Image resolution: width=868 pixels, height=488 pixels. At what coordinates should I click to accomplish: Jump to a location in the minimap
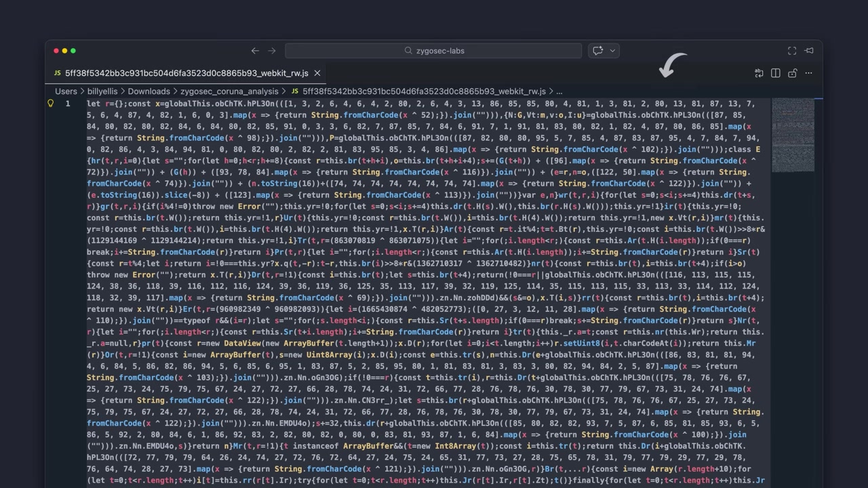(793, 136)
